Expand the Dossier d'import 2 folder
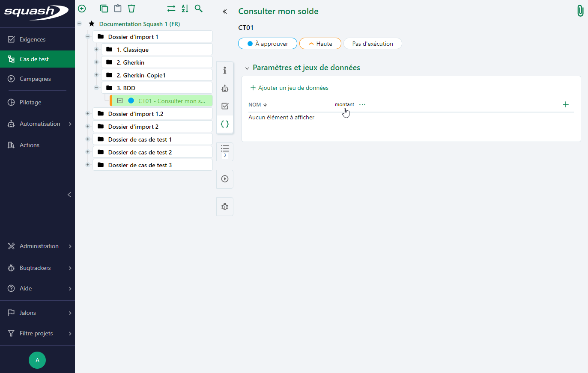Image resolution: width=588 pixels, height=373 pixels. click(x=88, y=127)
